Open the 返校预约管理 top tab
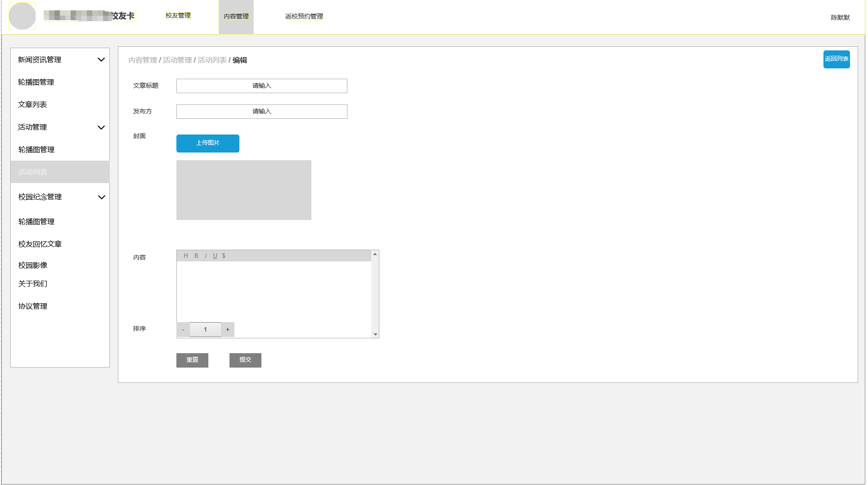868x485 pixels. [304, 16]
